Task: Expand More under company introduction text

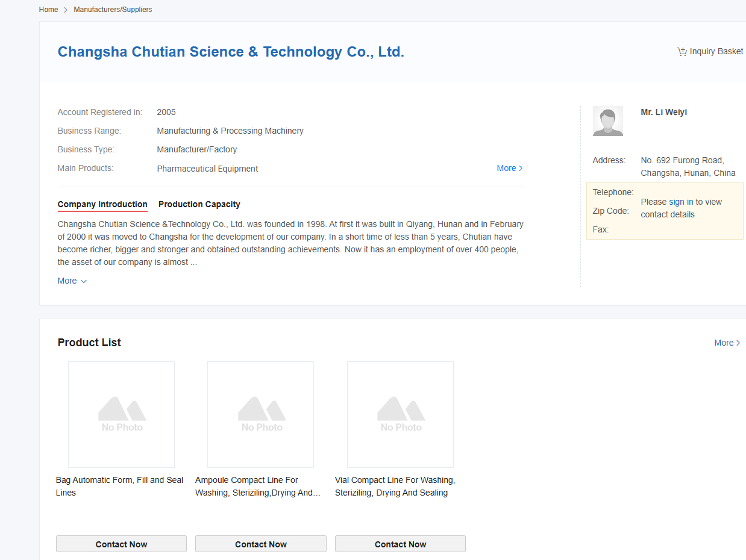Action: tap(72, 281)
